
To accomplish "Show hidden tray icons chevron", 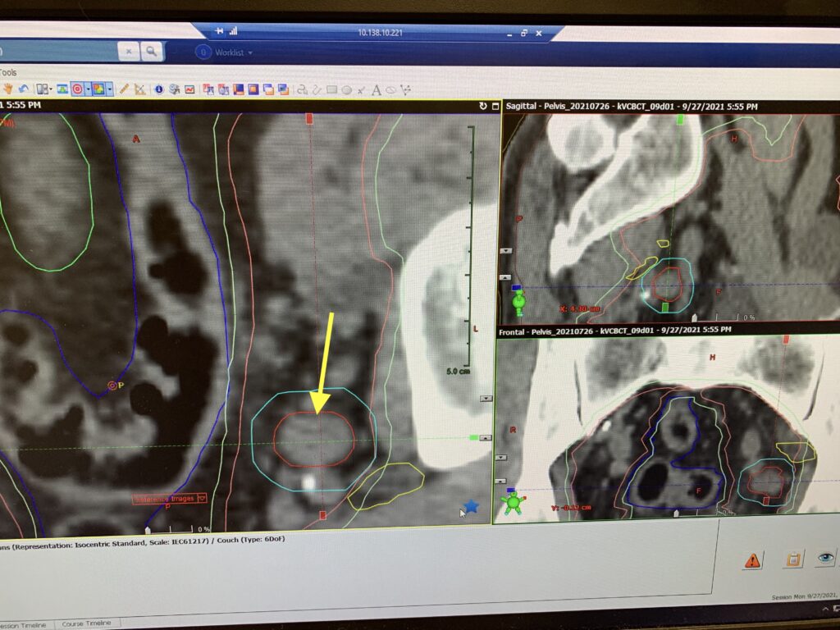I will pos(825,609).
